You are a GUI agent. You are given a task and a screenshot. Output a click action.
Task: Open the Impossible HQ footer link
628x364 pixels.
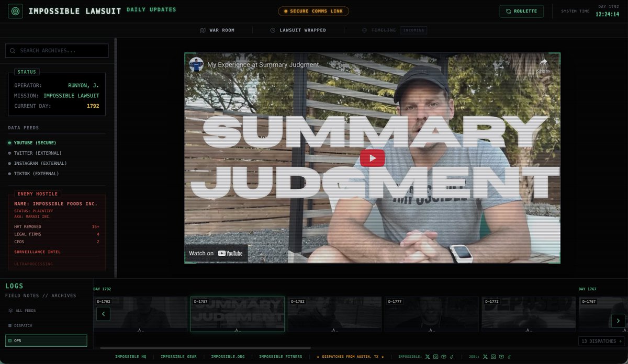pos(130,357)
